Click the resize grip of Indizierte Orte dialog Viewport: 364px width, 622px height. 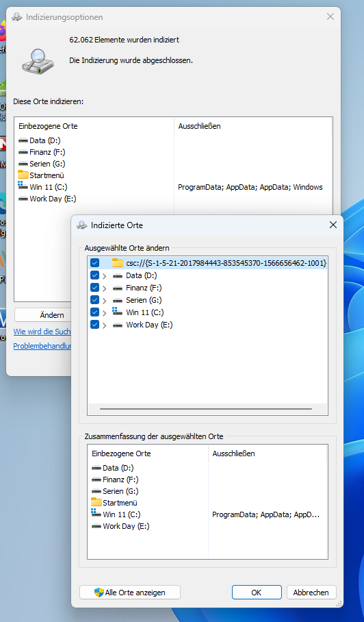point(339,604)
